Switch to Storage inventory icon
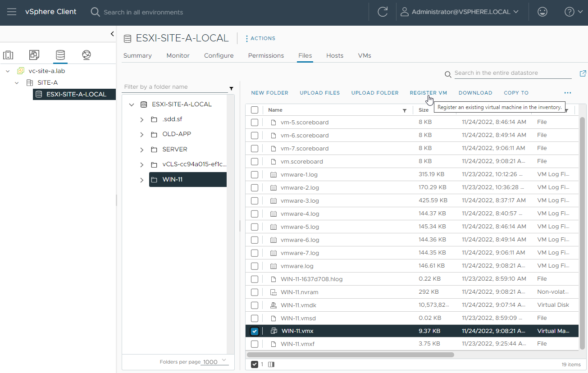Screen dimensions: 588x373 [x=60, y=55]
